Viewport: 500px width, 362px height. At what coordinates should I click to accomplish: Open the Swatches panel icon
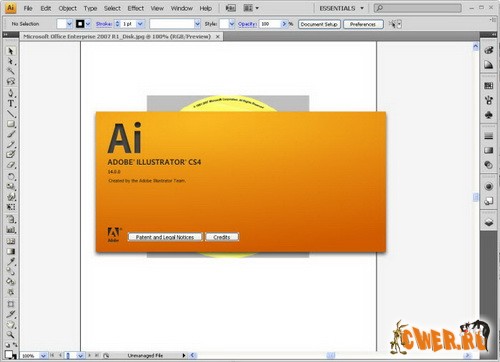coord(489,86)
